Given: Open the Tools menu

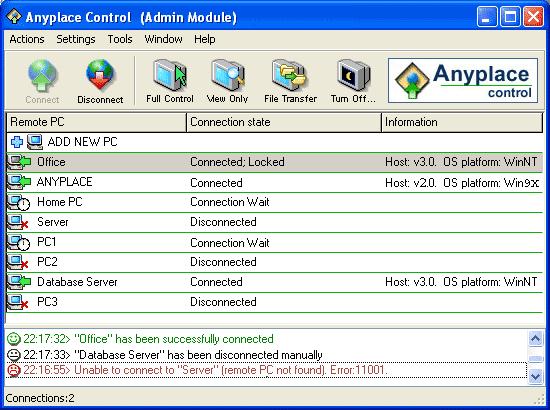Looking at the screenshot, I should point(120,39).
